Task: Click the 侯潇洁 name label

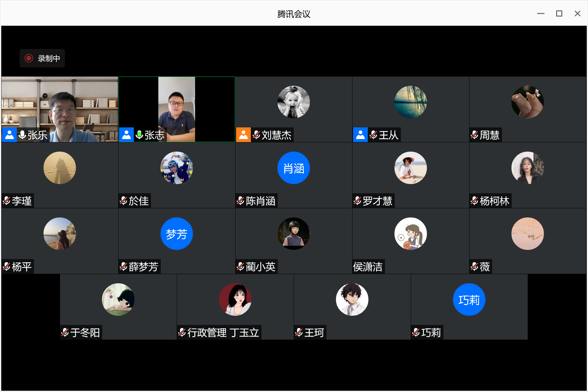Action: [368, 267]
